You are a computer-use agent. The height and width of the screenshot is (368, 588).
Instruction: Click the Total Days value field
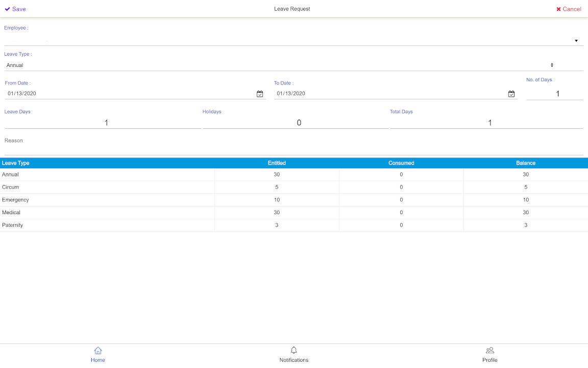click(x=486, y=123)
